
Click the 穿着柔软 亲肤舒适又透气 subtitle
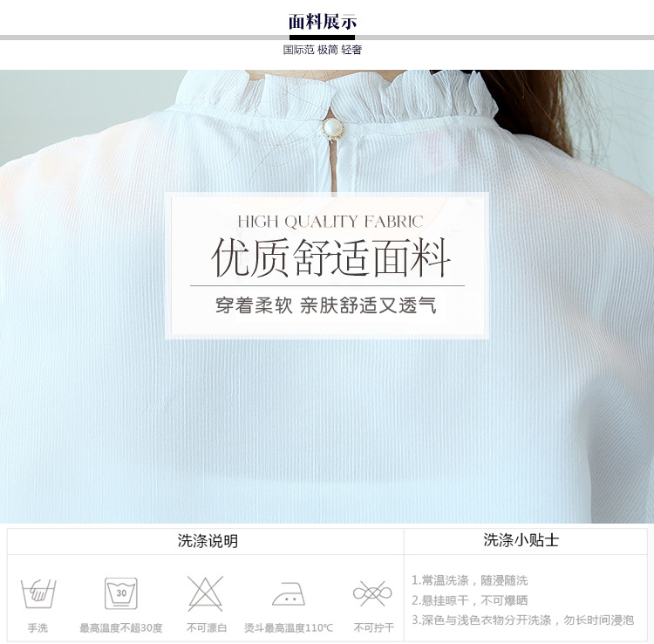pyautogui.click(x=326, y=305)
